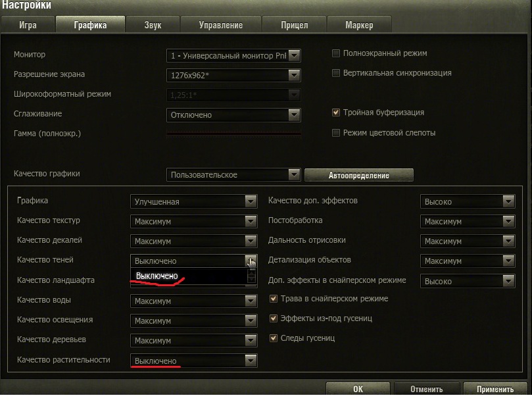Open Качество декалей dropdown
This screenshot has width=532, height=404.
[x=194, y=241]
